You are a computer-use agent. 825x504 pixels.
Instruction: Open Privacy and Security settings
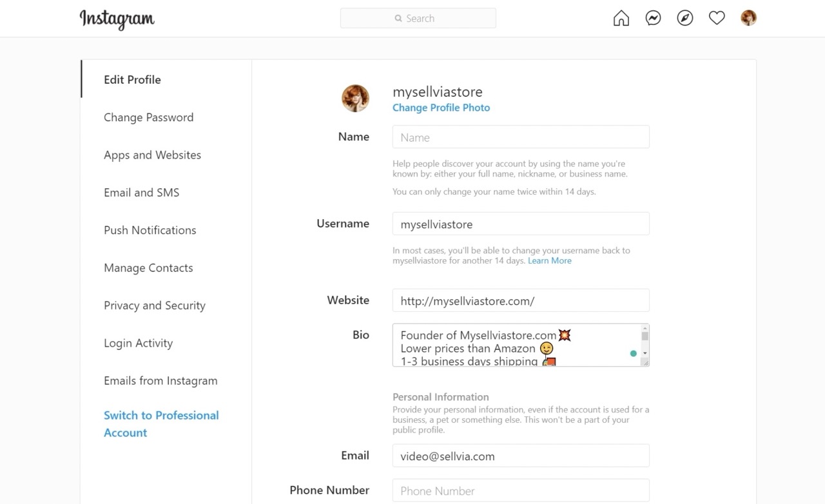tap(154, 305)
